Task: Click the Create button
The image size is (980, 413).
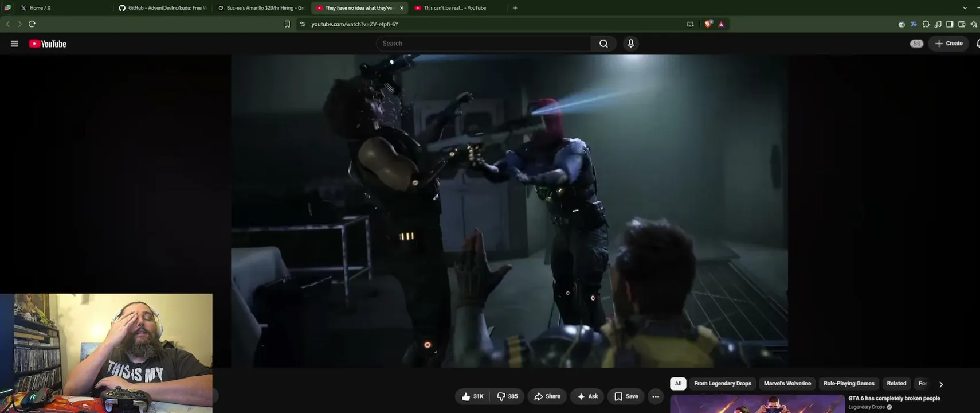Action: [949, 44]
